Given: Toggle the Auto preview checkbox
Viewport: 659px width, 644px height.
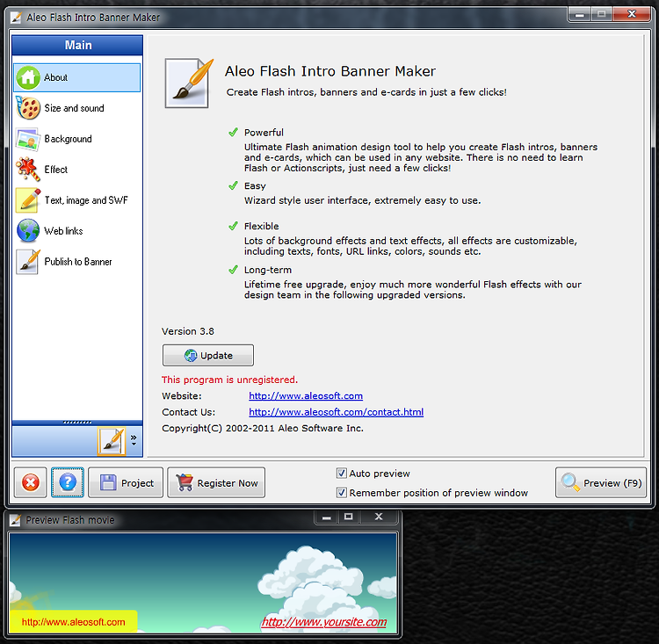Looking at the screenshot, I should 341,474.
